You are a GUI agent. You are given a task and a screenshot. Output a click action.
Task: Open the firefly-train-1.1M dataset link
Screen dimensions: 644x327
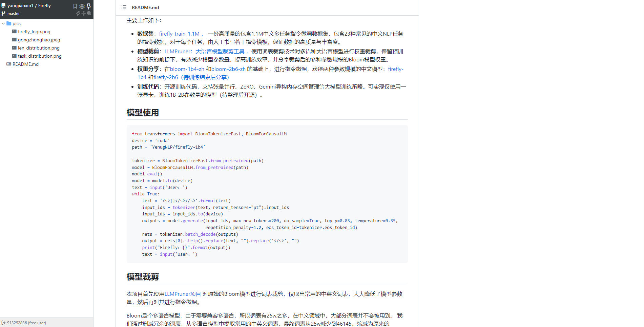pyautogui.click(x=179, y=34)
